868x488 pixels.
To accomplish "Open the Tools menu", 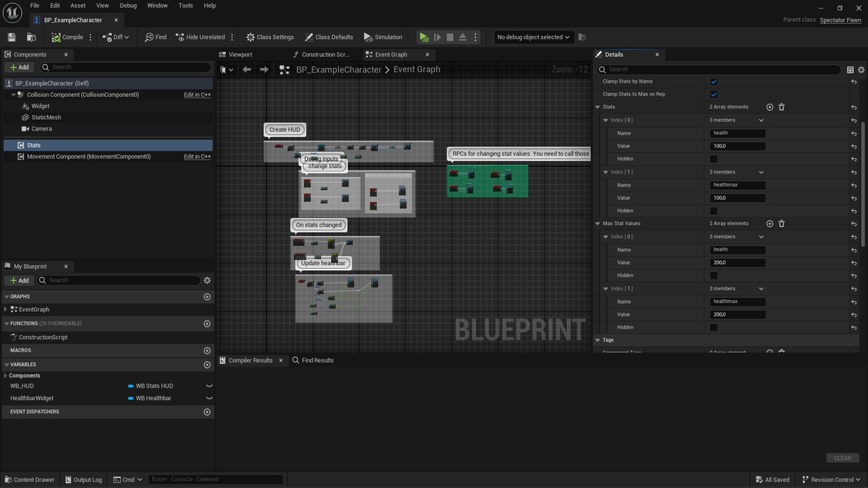I will point(186,5).
